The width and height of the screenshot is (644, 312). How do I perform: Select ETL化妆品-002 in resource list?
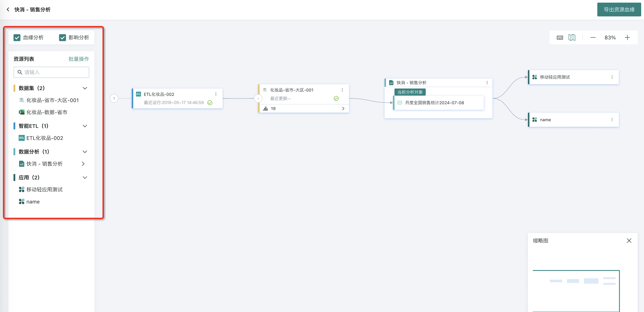pyautogui.click(x=45, y=138)
